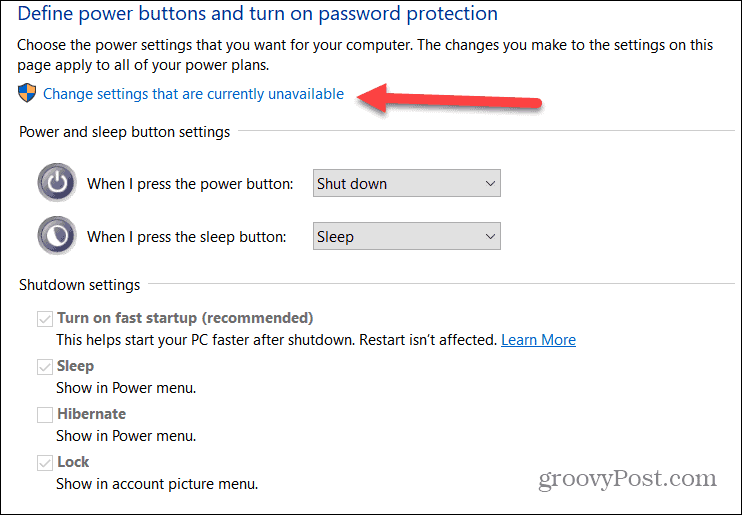Open Change settings that are currently unavailable
The height and width of the screenshot is (515, 742).
193,94
